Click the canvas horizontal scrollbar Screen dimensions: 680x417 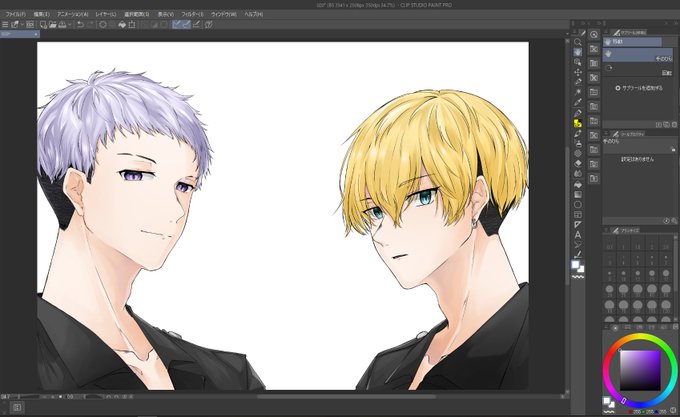[347, 396]
